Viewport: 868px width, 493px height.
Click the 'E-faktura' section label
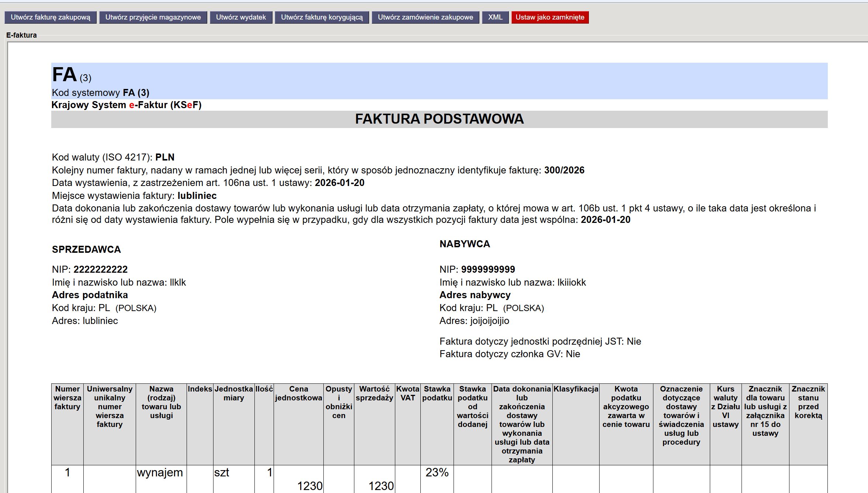click(21, 35)
